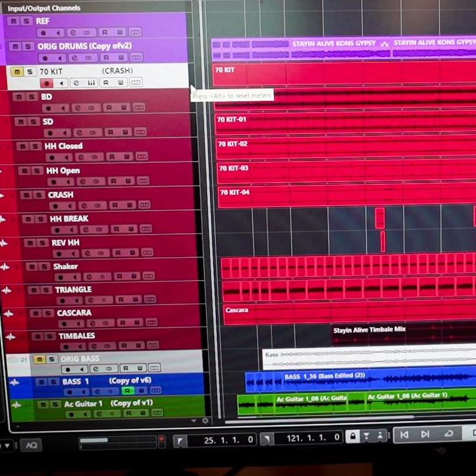Open channel settings for ORIG DRUMS track
This screenshot has width=476, height=476.
pyautogui.click(x=74, y=58)
